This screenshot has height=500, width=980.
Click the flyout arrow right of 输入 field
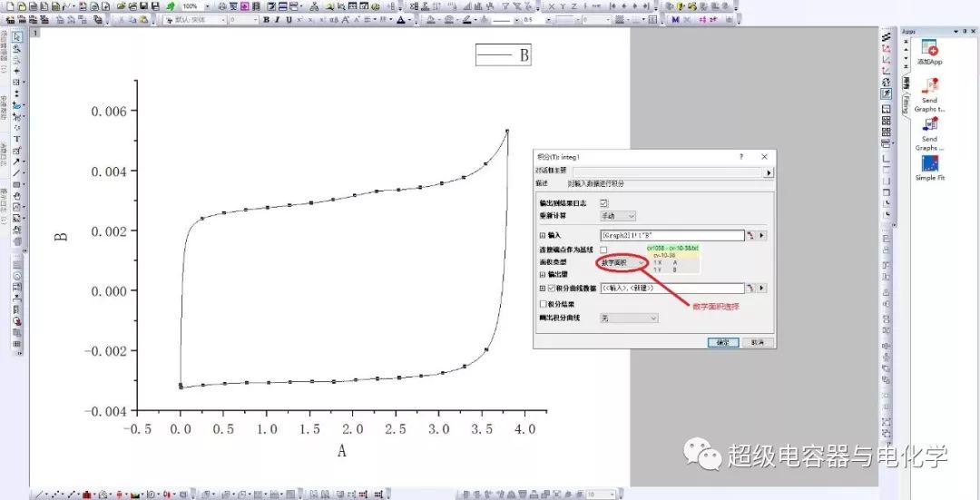tap(762, 236)
